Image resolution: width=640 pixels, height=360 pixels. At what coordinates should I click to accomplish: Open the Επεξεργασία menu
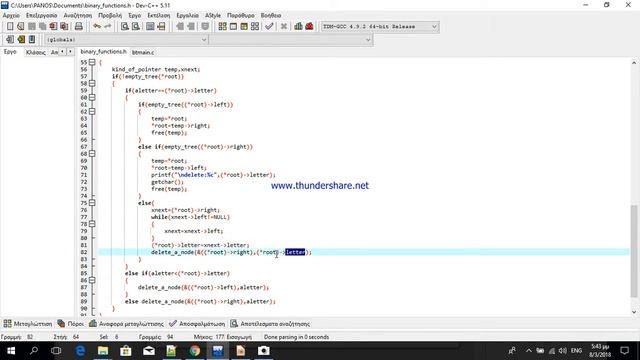42,16
